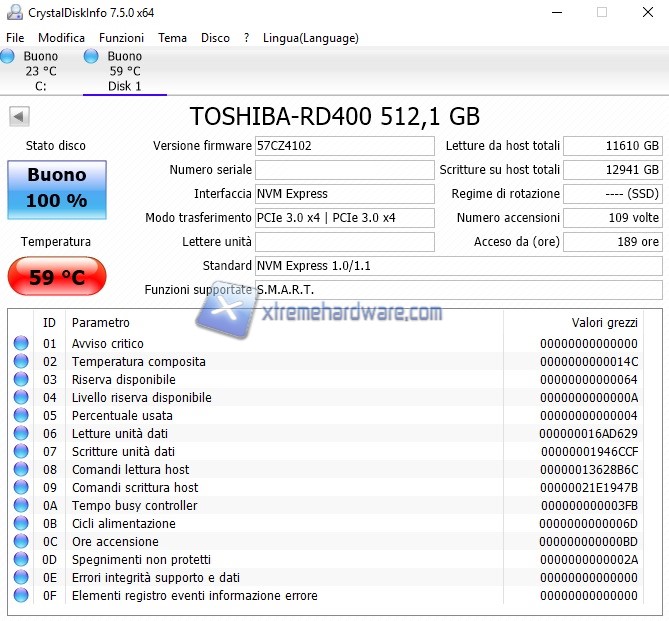Image resolution: width=669 pixels, height=621 pixels.
Task: Switch to the Disk 1 tab
Action: click(124, 71)
